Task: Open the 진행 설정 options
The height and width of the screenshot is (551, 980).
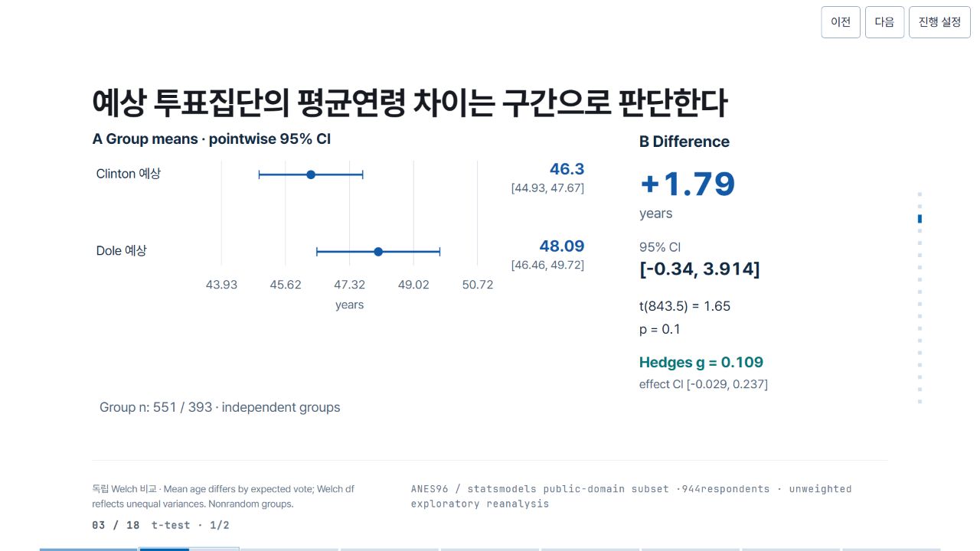Action: 939,22
